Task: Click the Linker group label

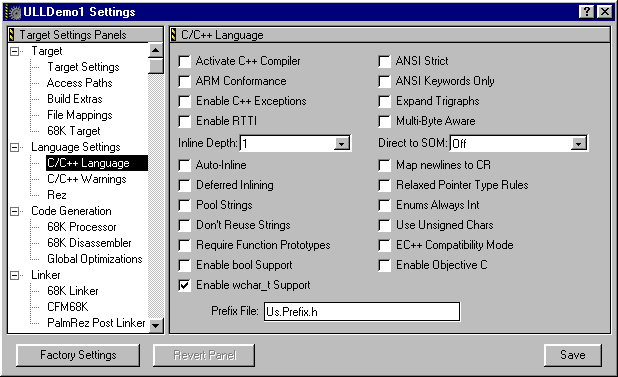Action: point(46,275)
